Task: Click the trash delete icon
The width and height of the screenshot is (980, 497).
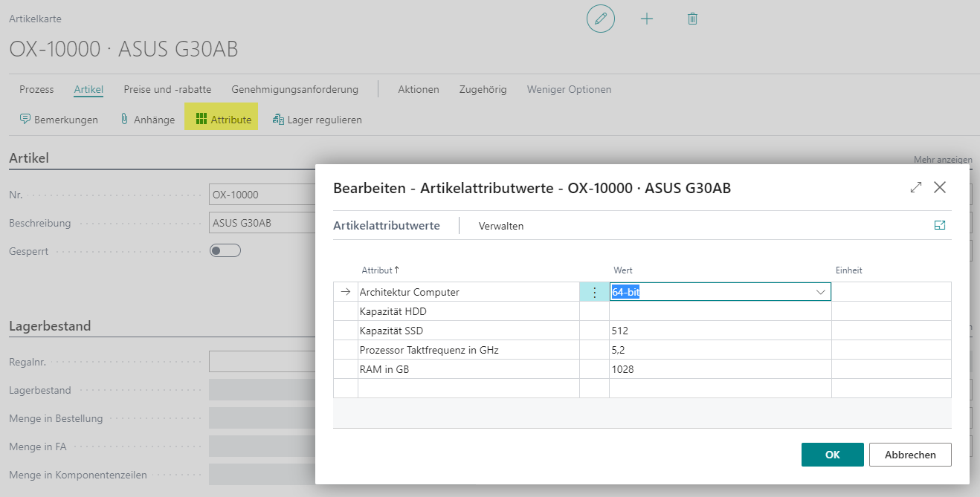Action: pyautogui.click(x=692, y=19)
